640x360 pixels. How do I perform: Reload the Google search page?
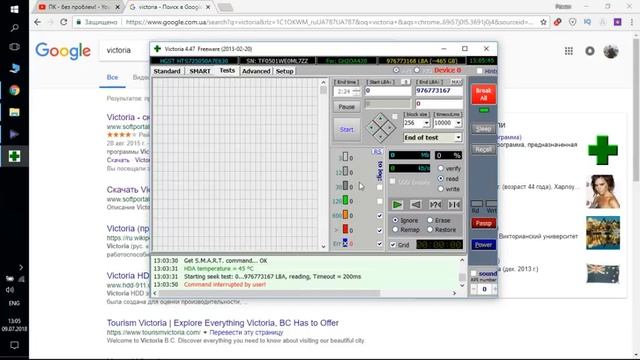[64, 22]
